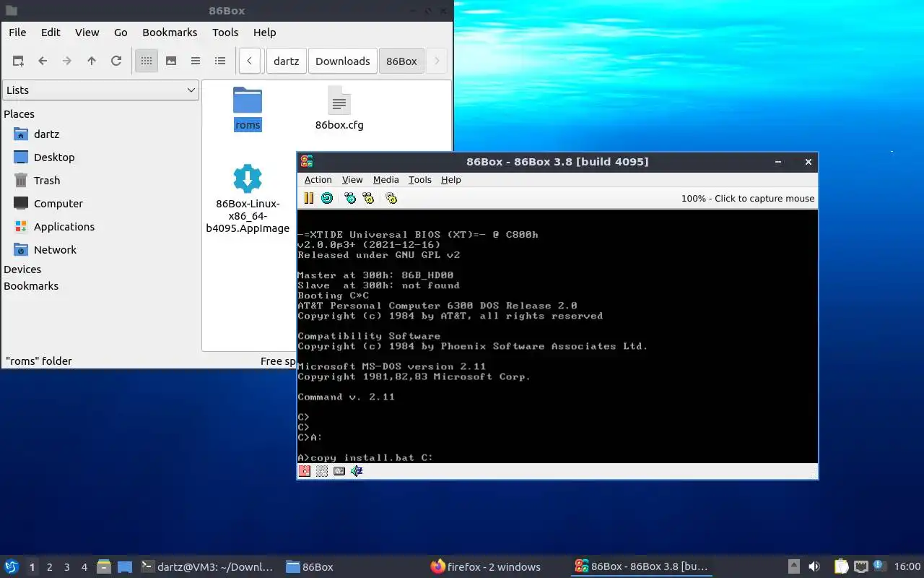
Task: Click show desktop taskbar icon
Action: point(125,567)
